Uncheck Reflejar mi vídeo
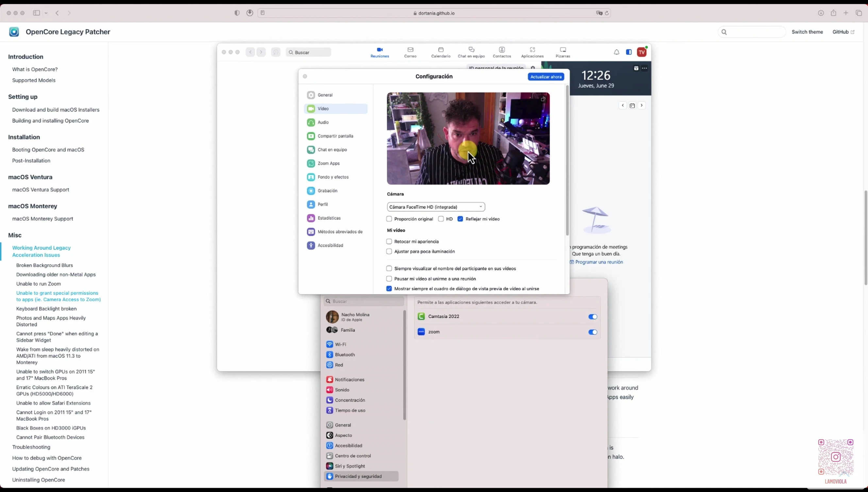Screen dimensions: 868x492 [460, 219]
